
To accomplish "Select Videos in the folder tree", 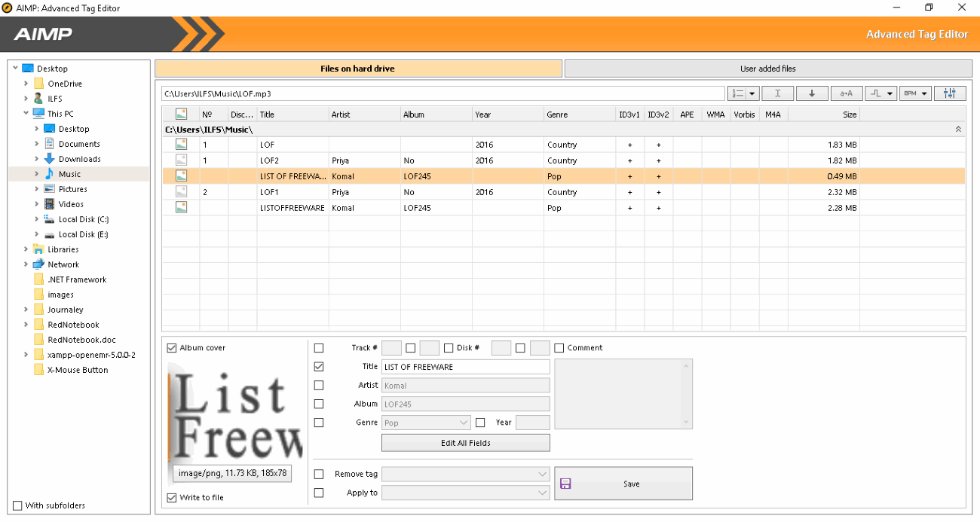I will [x=72, y=204].
